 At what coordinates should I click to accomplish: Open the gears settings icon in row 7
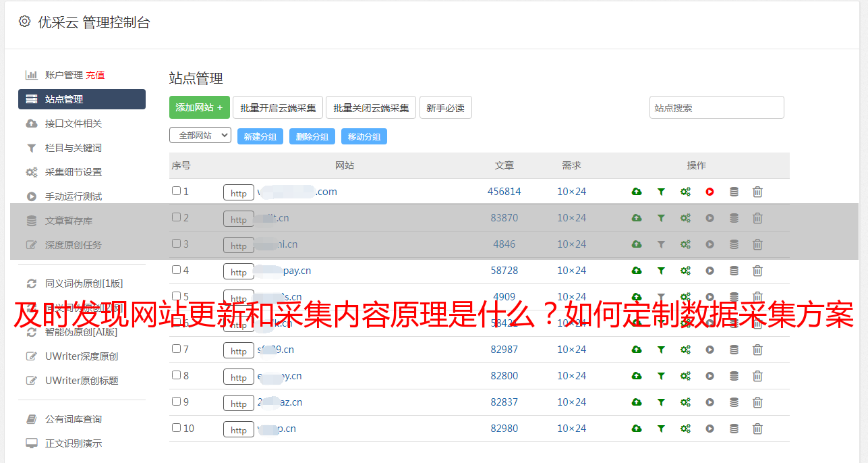(x=685, y=350)
